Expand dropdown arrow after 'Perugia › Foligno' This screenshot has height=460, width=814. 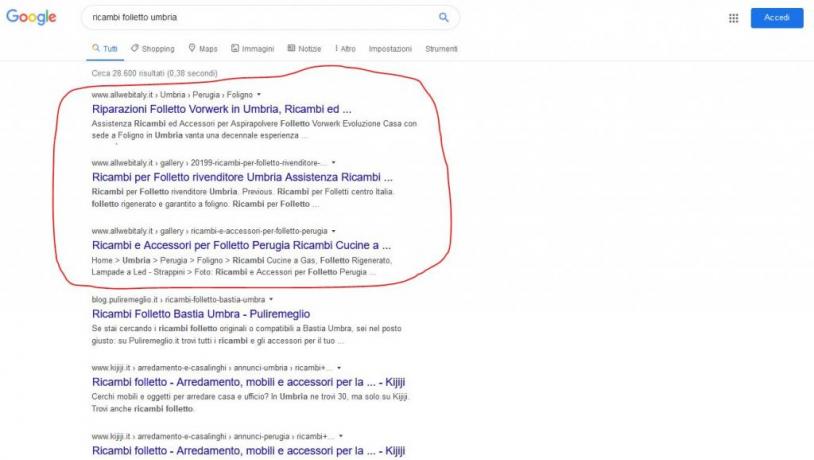pyautogui.click(x=259, y=94)
